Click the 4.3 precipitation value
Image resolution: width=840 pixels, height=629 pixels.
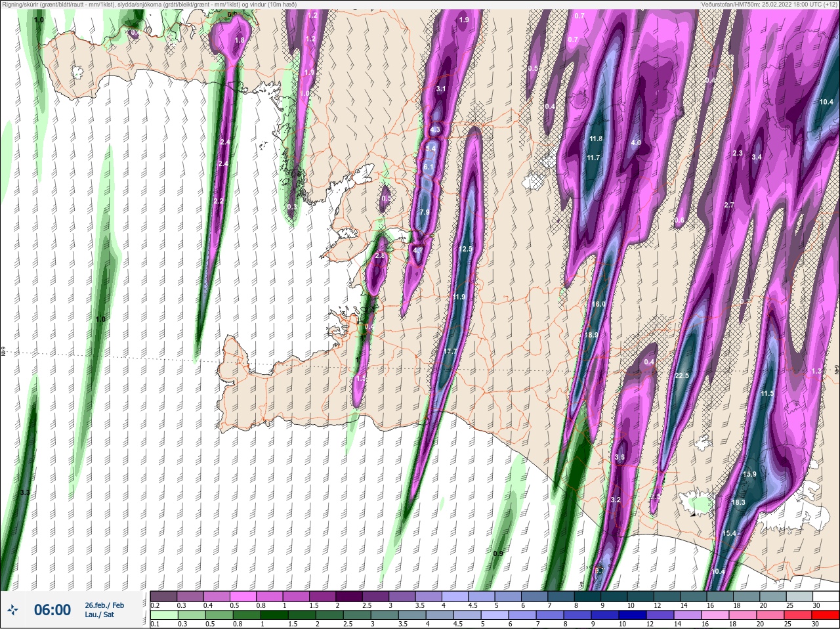pos(434,129)
